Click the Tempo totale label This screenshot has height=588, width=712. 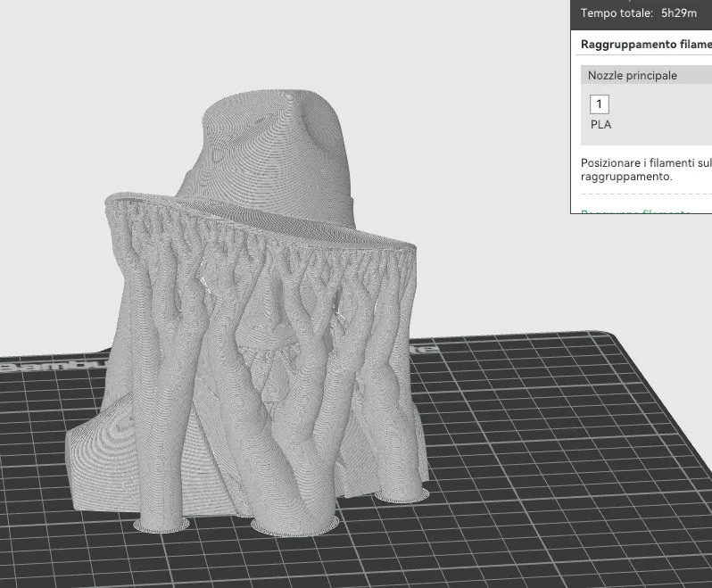617,12
